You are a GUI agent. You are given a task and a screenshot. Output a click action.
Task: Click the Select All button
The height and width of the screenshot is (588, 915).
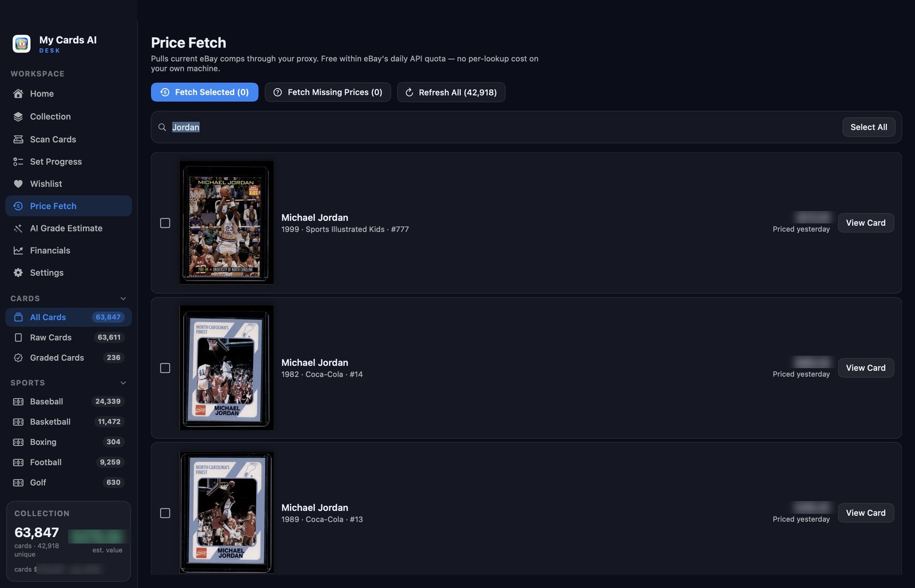pos(869,127)
